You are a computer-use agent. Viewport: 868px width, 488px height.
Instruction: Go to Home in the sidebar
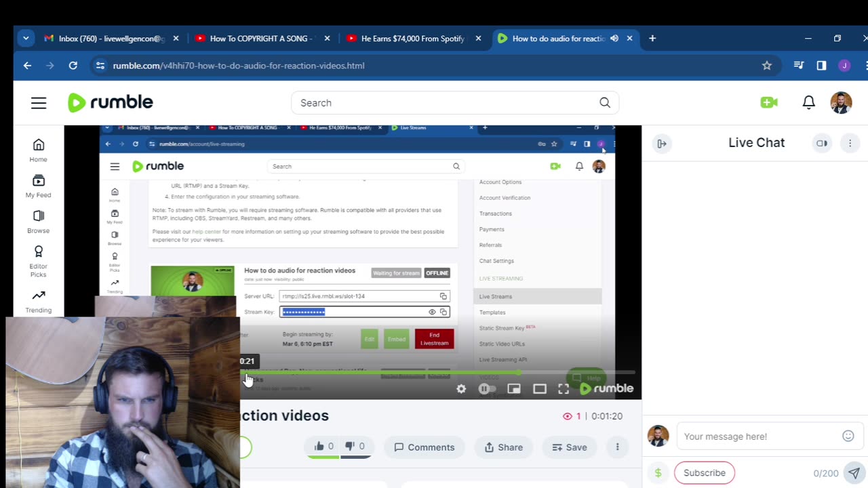[39, 150]
